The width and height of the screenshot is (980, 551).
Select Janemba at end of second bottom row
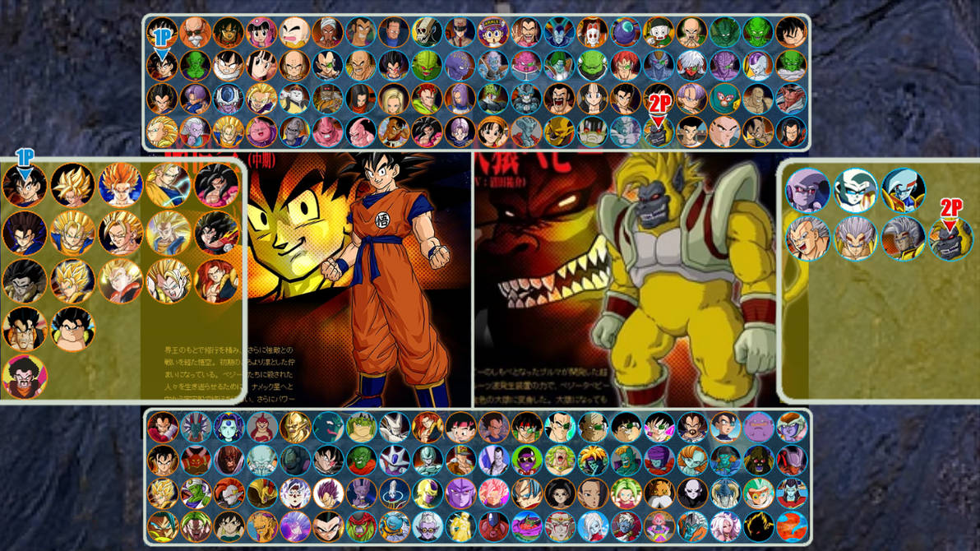tap(791, 461)
